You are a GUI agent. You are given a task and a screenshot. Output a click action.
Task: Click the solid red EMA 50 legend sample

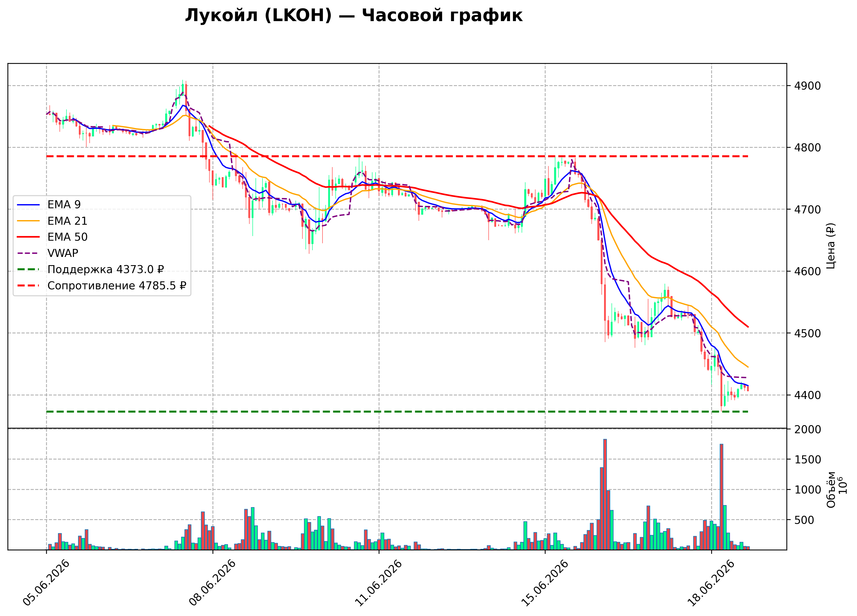click(28, 237)
